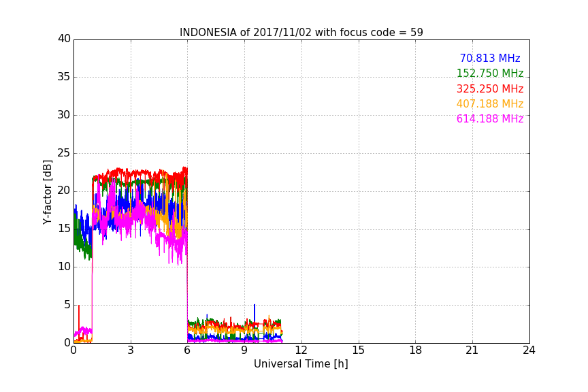Viewport: 588px width, 392px height.
Task: Click the plot title mentioning INDONESIA 2017/11/02
Action: tap(301, 32)
